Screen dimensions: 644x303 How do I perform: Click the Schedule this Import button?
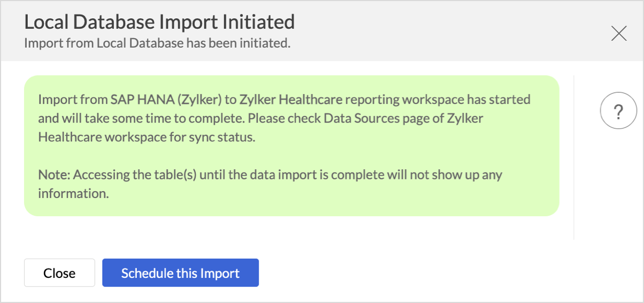pyautogui.click(x=180, y=273)
